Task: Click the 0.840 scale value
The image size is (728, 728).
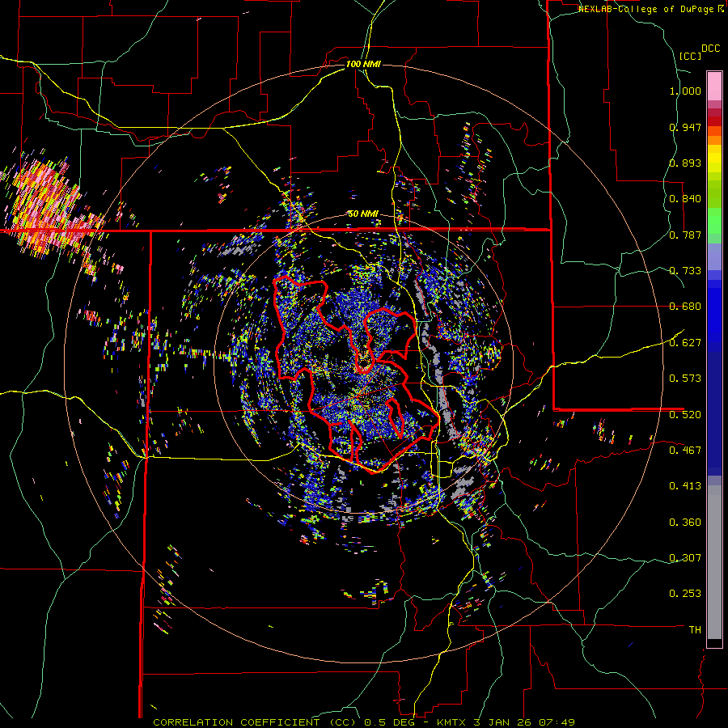Action: coord(685,199)
